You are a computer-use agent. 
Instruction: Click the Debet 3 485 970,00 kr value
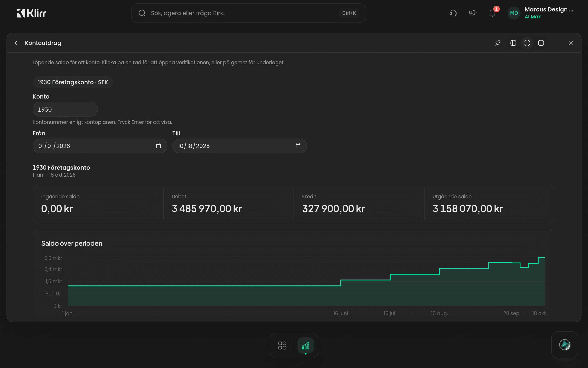click(x=207, y=209)
